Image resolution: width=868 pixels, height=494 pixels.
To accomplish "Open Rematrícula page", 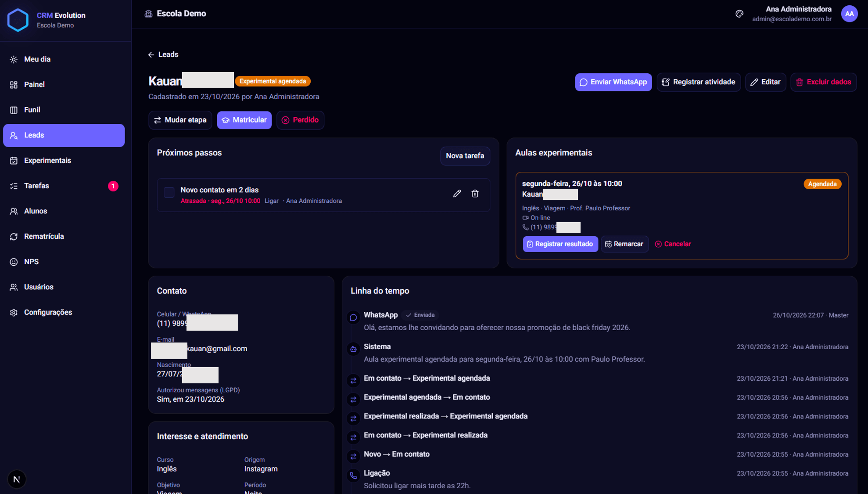I will [64, 237].
